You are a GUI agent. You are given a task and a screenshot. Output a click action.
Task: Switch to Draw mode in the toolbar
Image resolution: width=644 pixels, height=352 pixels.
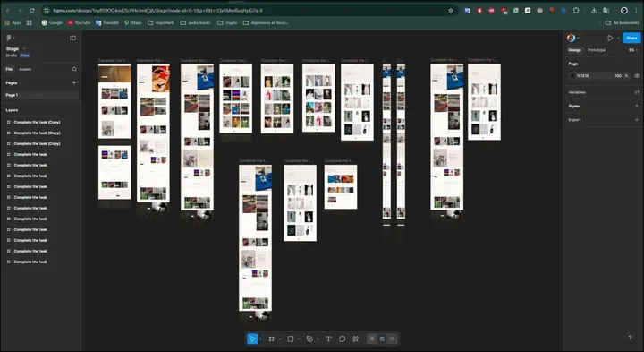tap(372, 339)
